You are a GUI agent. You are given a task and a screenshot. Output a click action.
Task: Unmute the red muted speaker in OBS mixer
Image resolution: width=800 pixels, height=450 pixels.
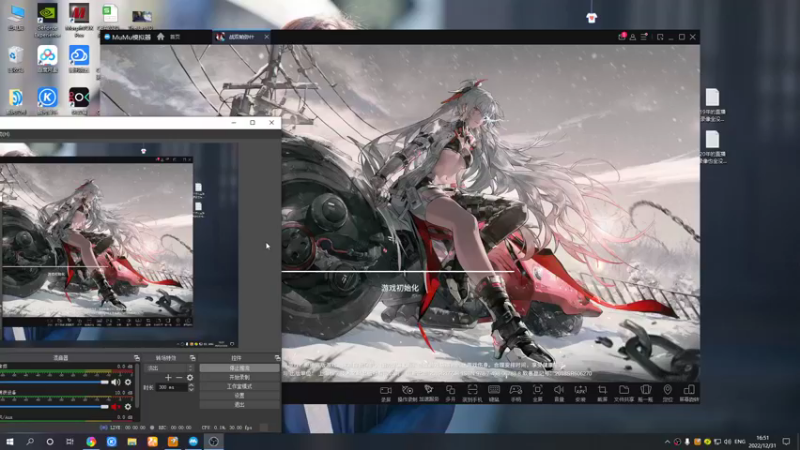pyautogui.click(x=116, y=407)
